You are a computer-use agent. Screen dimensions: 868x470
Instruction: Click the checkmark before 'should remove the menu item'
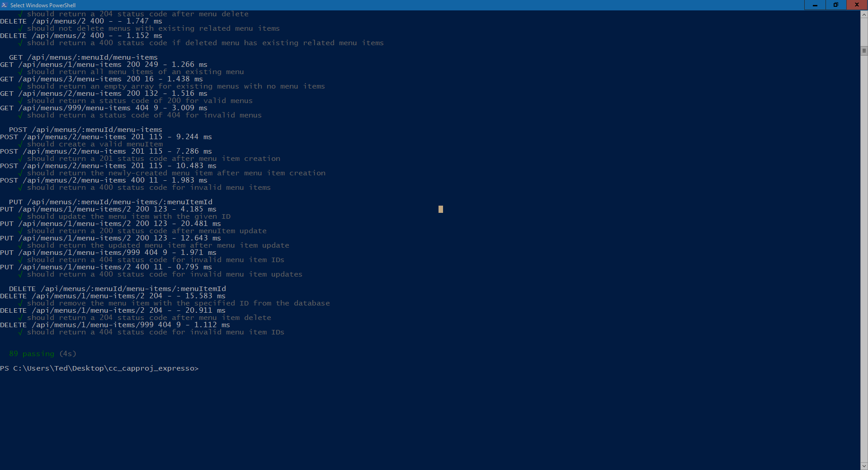(x=20, y=303)
